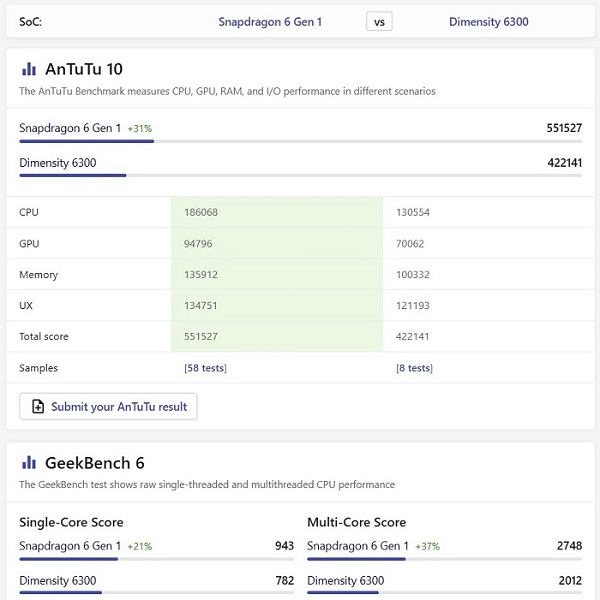Open the 8 tests samples link
The image size is (600, 600).
414,368
